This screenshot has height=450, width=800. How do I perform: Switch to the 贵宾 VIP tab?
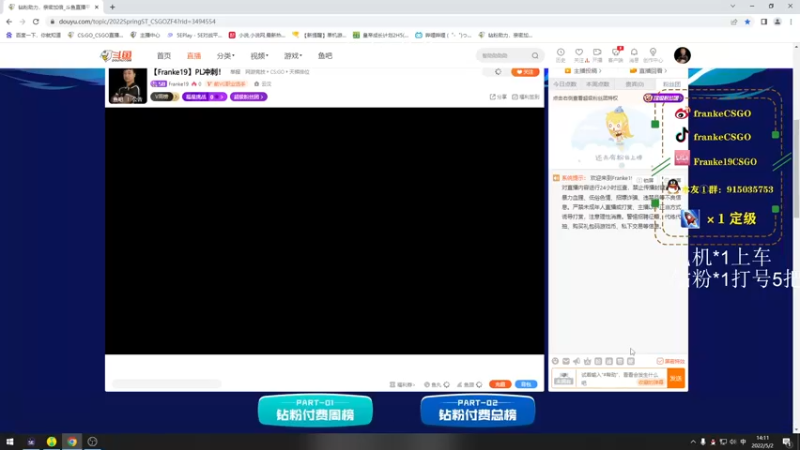tap(635, 84)
